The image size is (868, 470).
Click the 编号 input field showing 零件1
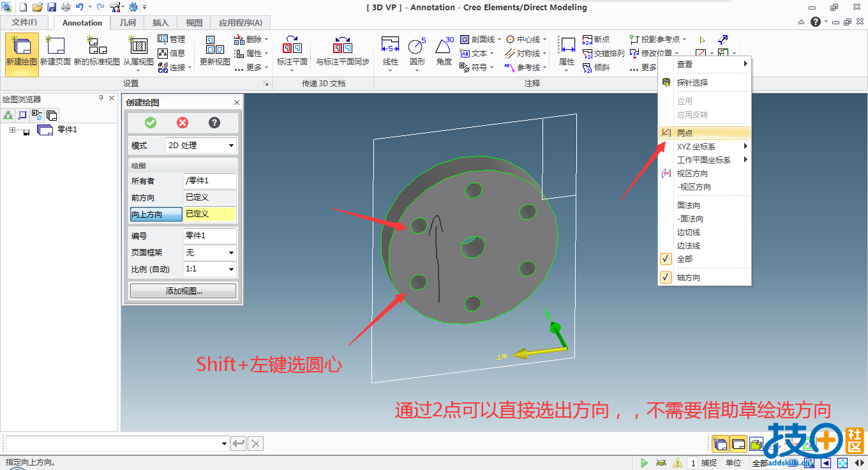(210, 236)
